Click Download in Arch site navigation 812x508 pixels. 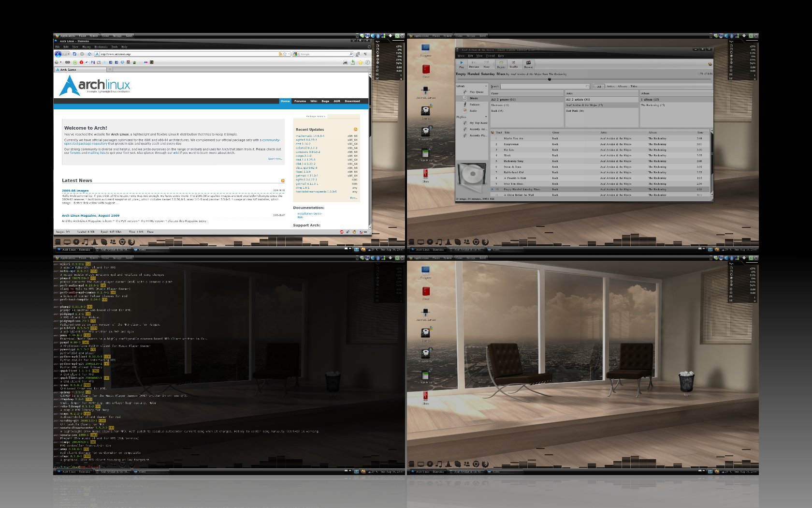[352, 101]
